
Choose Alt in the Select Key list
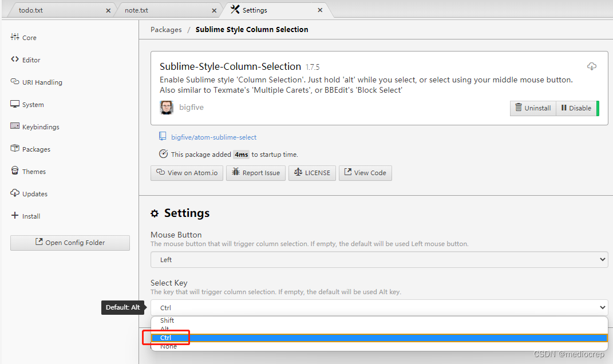coord(379,329)
